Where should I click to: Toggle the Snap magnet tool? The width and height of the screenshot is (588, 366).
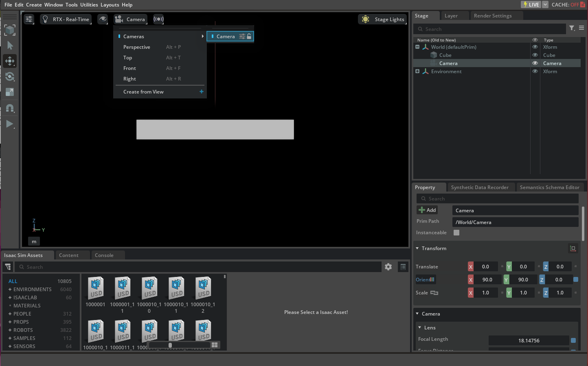[x=9, y=108]
